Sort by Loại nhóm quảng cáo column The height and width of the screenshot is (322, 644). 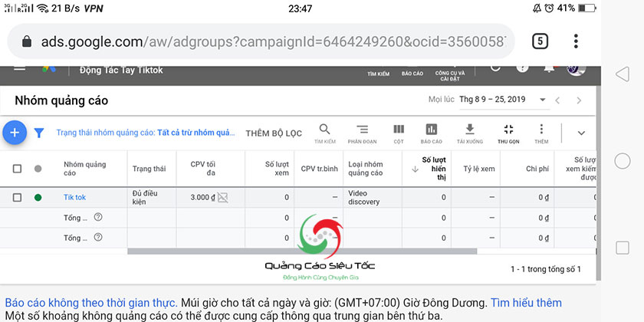[366, 169]
